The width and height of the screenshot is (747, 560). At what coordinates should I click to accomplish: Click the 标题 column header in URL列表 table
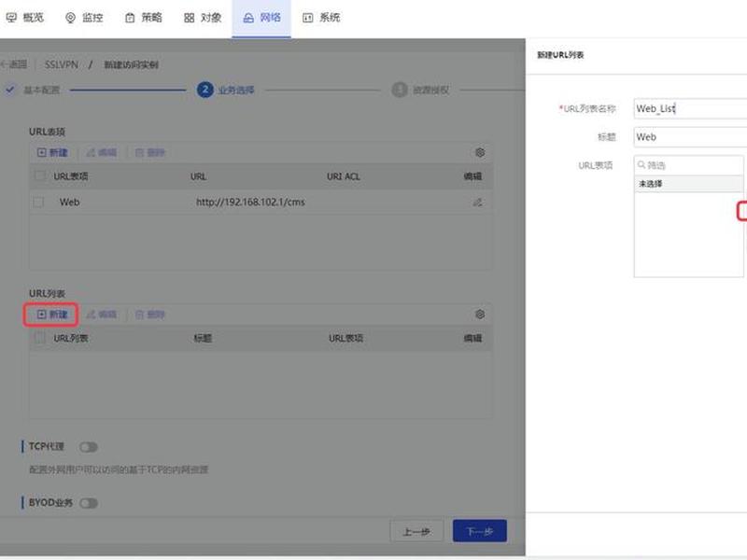coord(203,338)
